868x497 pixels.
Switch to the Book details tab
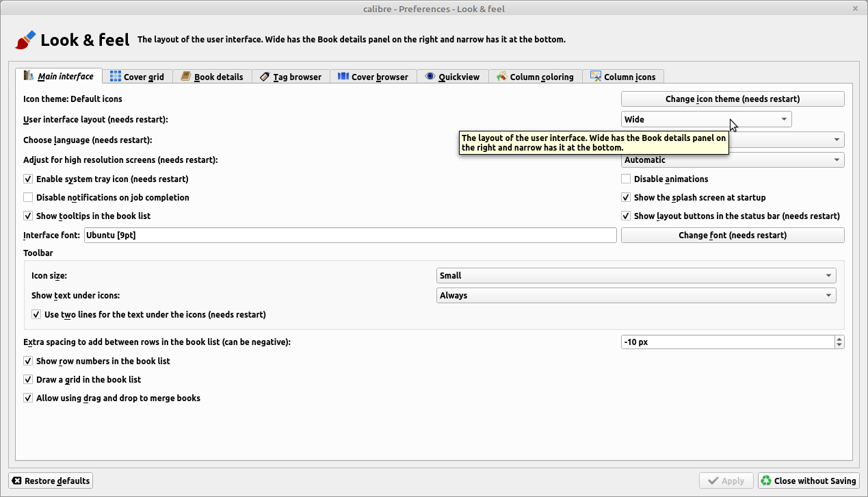tap(212, 77)
